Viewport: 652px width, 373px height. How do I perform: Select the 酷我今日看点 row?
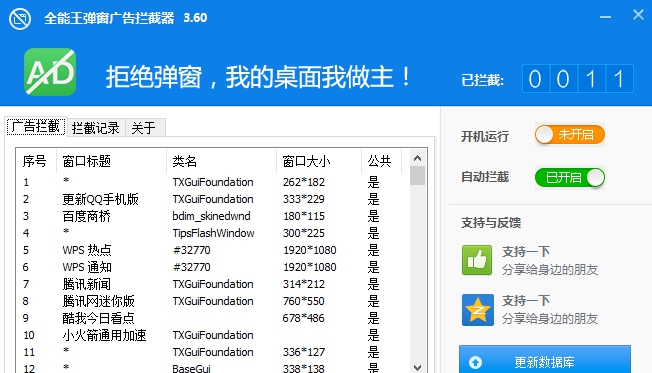coord(212,318)
